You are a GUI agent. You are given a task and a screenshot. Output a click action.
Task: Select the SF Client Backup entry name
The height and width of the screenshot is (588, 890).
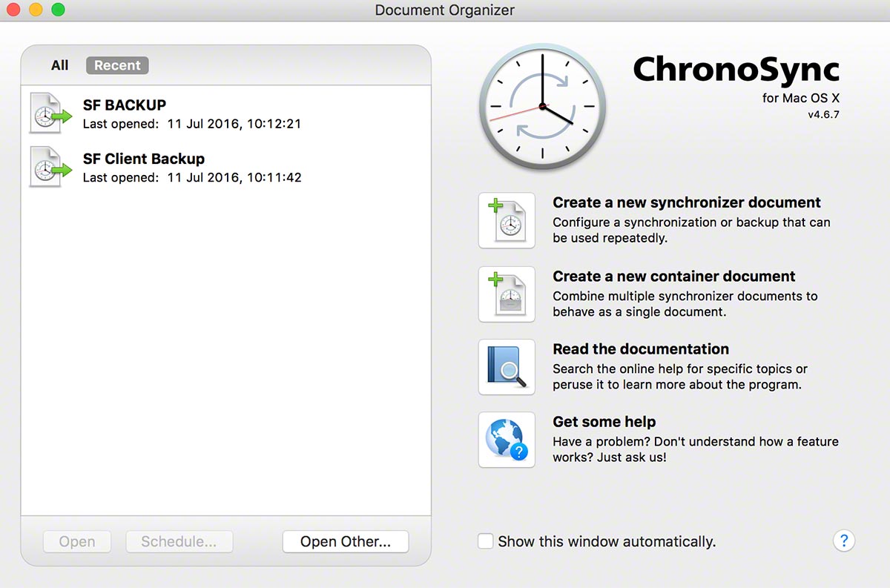tap(144, 159)
